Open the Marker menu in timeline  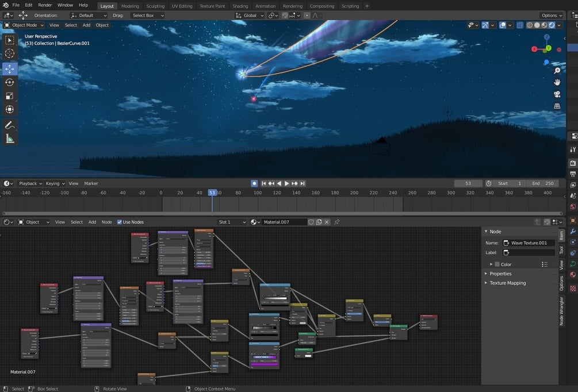point(91,183)
